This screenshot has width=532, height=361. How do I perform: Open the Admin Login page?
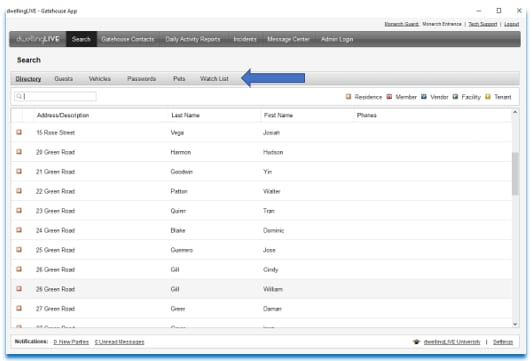click(337, 39)
